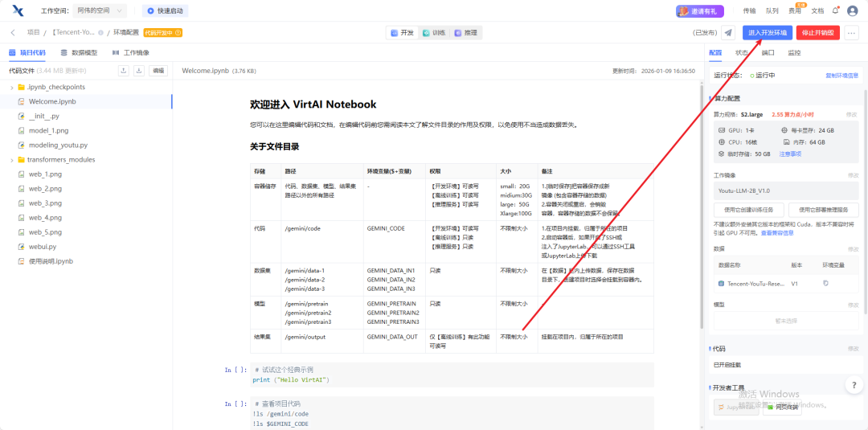This screenshot has height=430, width=868.
Task: Click the transformers_modules folder icon
Action: click(x=21, y=159)
